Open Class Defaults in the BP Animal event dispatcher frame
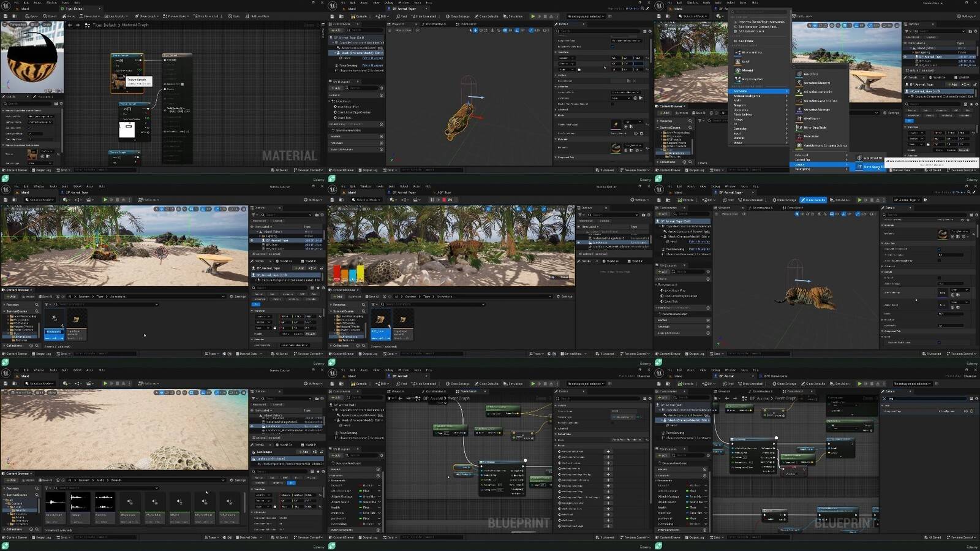Image resolution: width=980 pixels, height=551 pixels. tap(486, 384)
